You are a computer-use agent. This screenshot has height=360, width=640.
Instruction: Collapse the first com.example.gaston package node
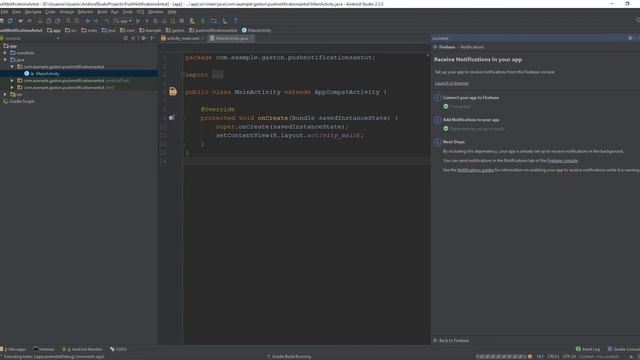click(12, 67)
